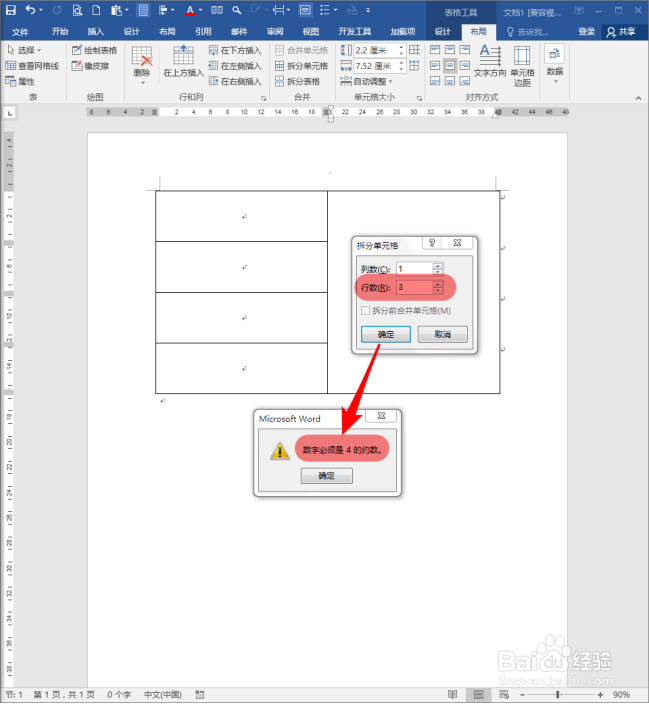
Task: Click 确定 in the 拆分单元格 dialog
Action: click(x=386, y=334)
